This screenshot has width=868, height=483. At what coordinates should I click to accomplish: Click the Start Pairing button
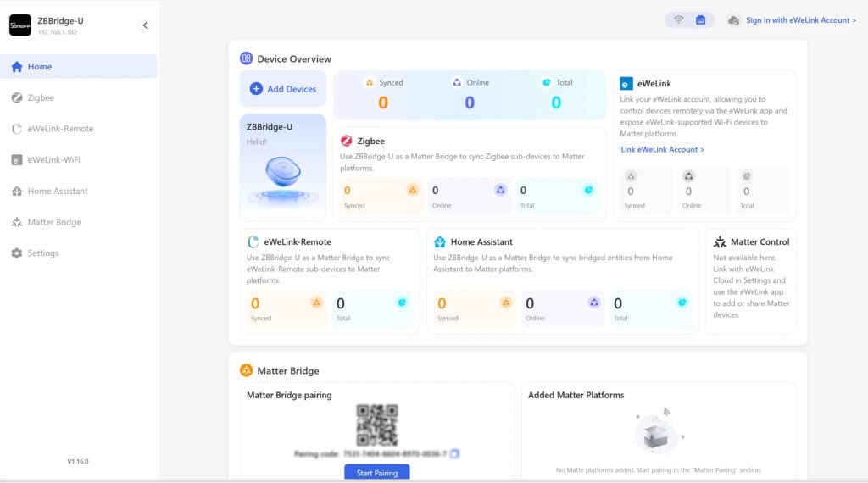pyautogui.click(x=377, y=473)
